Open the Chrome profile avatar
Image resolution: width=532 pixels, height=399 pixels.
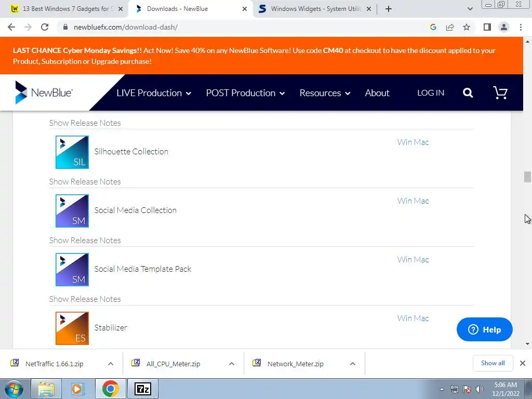(504, 27)
